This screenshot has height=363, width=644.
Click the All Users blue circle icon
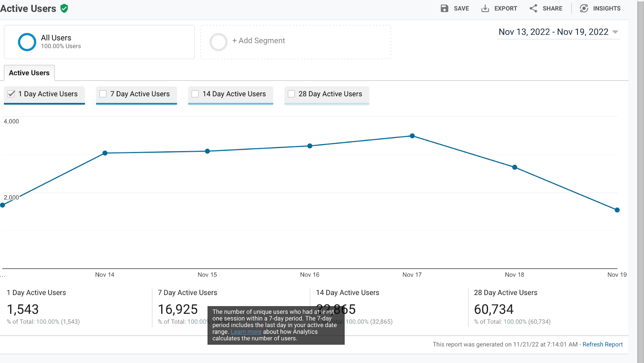(x=27, y=42)
